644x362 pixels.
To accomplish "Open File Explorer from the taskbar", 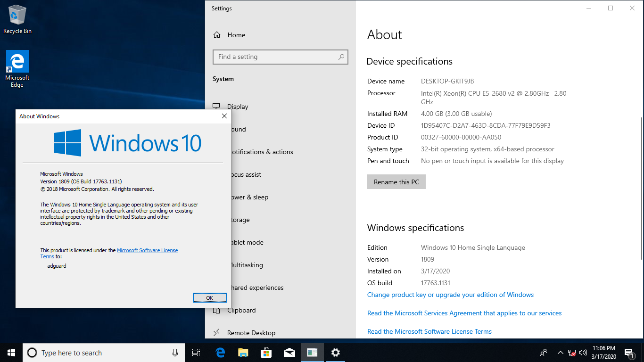I will pyautogui.click(x=243, y=353).
